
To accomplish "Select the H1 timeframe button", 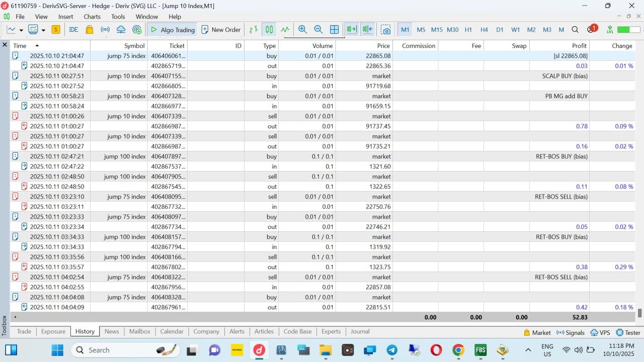I will 468,30.
